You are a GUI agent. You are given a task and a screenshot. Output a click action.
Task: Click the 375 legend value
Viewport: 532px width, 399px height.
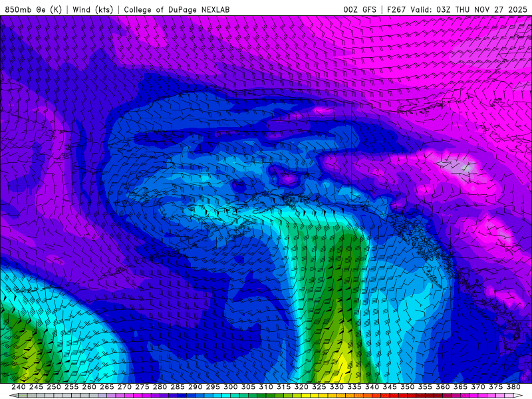(495, 387)
